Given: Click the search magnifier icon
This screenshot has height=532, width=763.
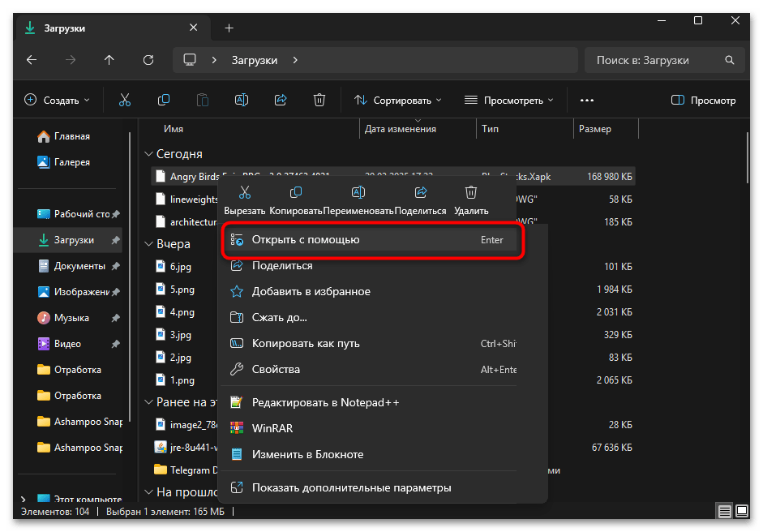Looking at the screenshot, I should pyautogui.click(x=730, y=60).
